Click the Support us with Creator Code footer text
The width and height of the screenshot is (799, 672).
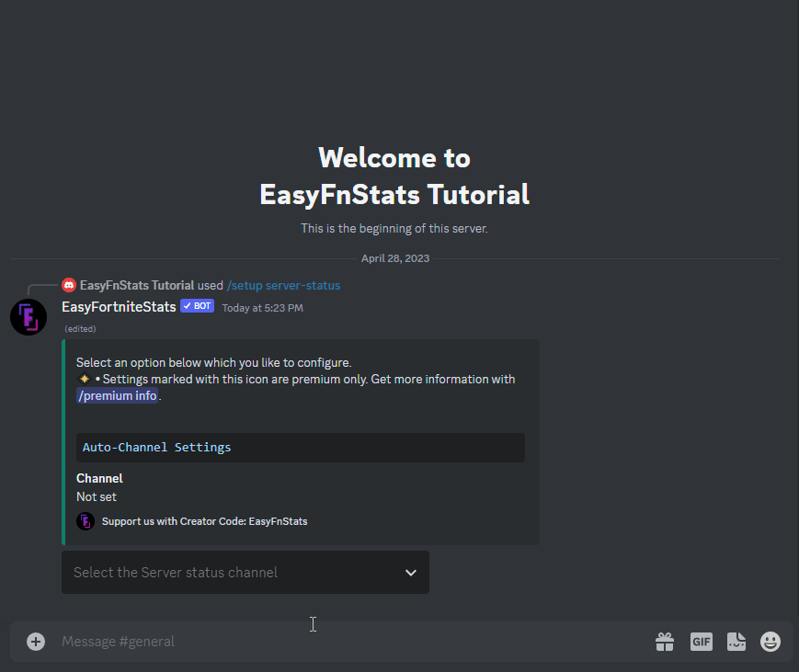tap(204, 521)
